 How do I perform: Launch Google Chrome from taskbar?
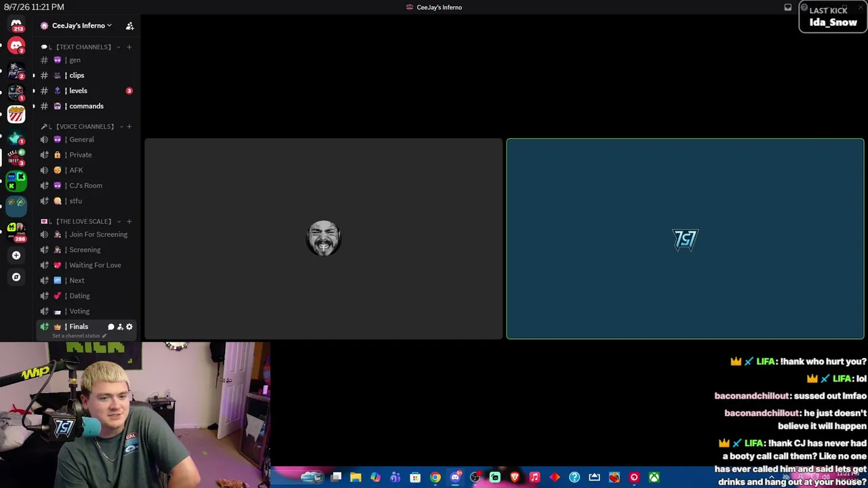[x=435, y=478]
